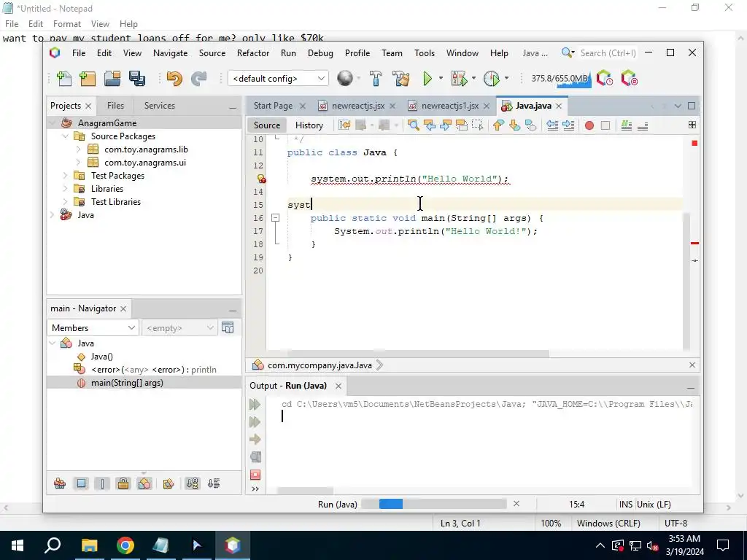747x560 pixels.
Task: Expand the com.toy.anagrams.lib package node
Action: pyautogui.click(x=79, y=149)
